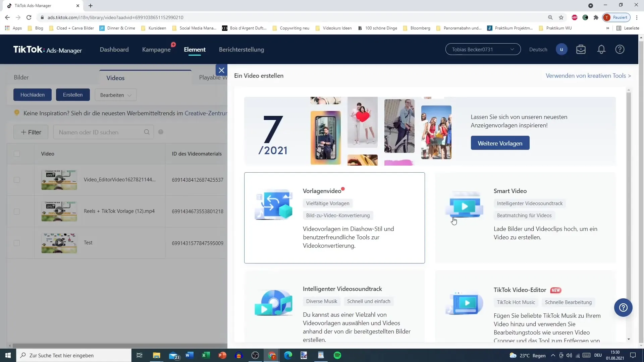Open the browser zoom magnifier icon

(550, 17)
